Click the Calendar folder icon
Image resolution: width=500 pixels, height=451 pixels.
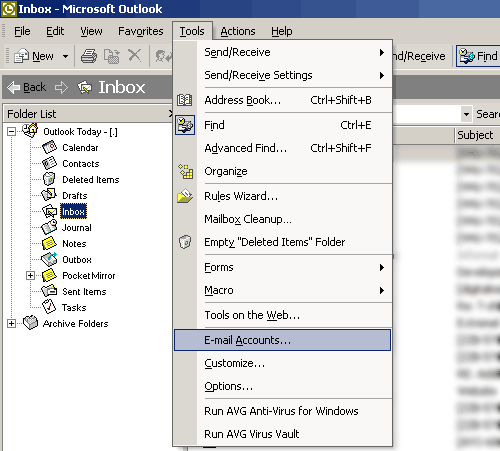pyautogui.click(x=49, y=147)
